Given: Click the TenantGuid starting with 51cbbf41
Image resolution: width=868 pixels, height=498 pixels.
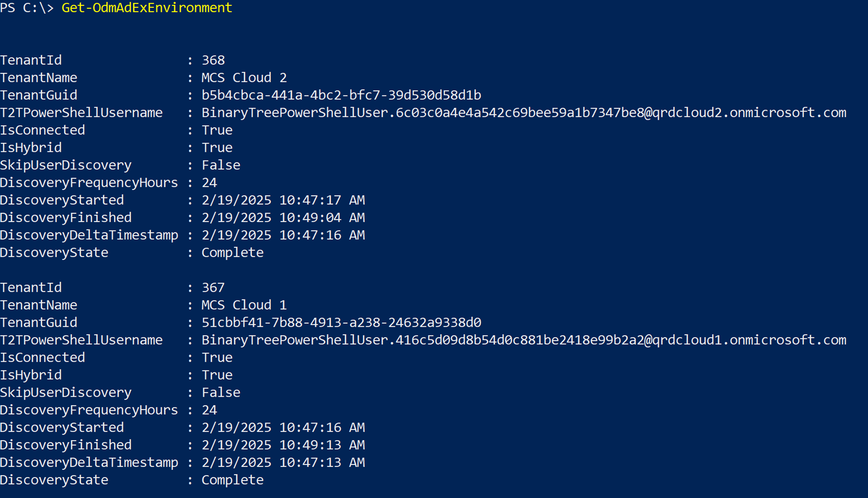Looking at the screenshot, I should (341, 322).
